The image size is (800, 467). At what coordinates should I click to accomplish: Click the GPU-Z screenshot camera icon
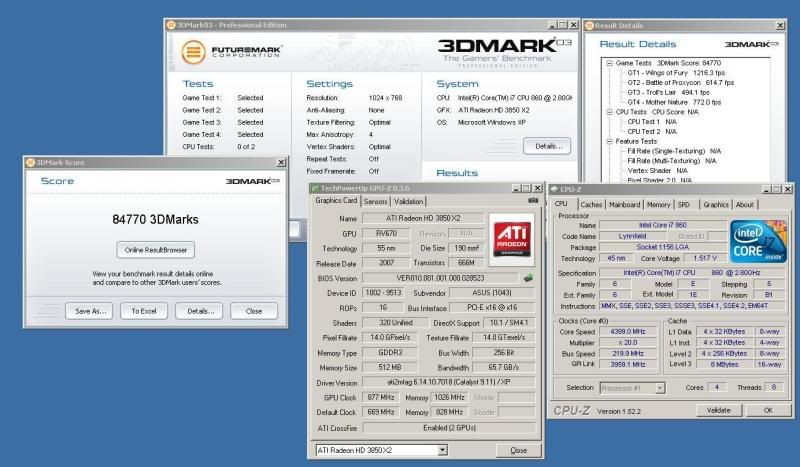[x=533, y=201]
